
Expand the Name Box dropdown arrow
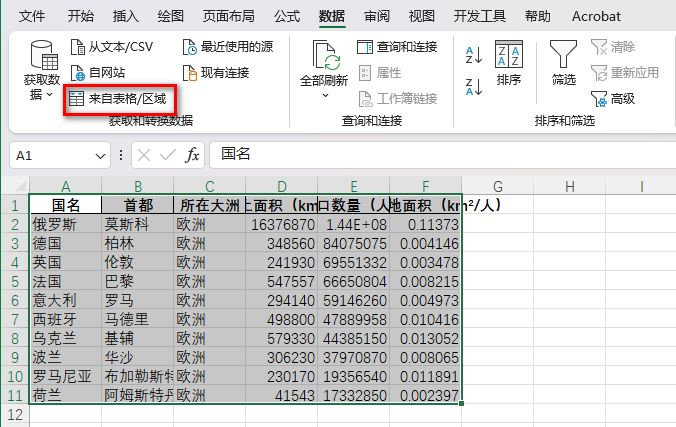(x=100, y=156)
